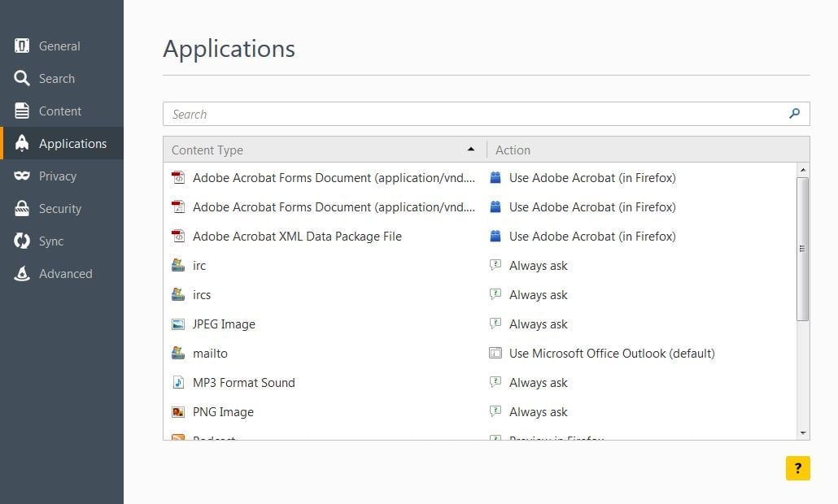Toggle the Content Type sort arrow
This screenshot has height=504, width=838.
[x=471, y=150]
